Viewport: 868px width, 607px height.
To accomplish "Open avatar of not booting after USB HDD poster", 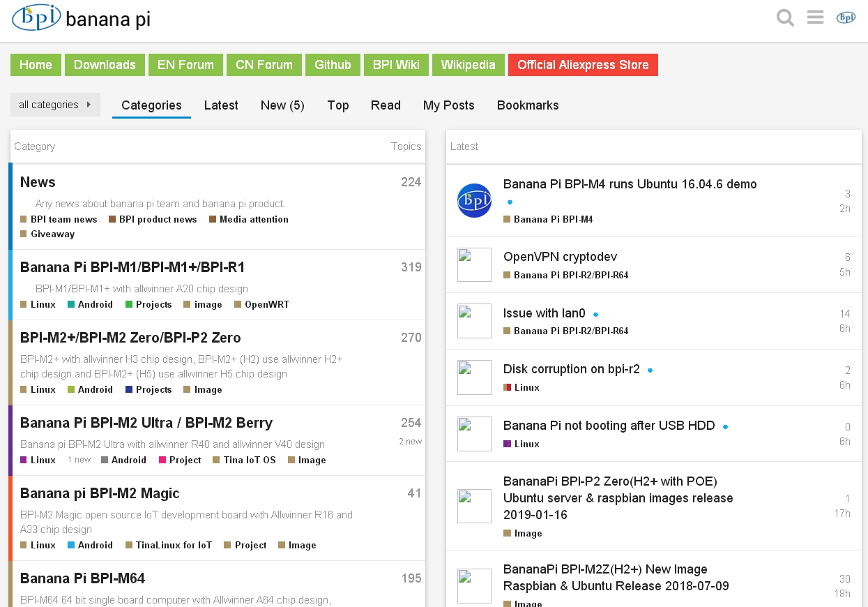I will 474,434.
